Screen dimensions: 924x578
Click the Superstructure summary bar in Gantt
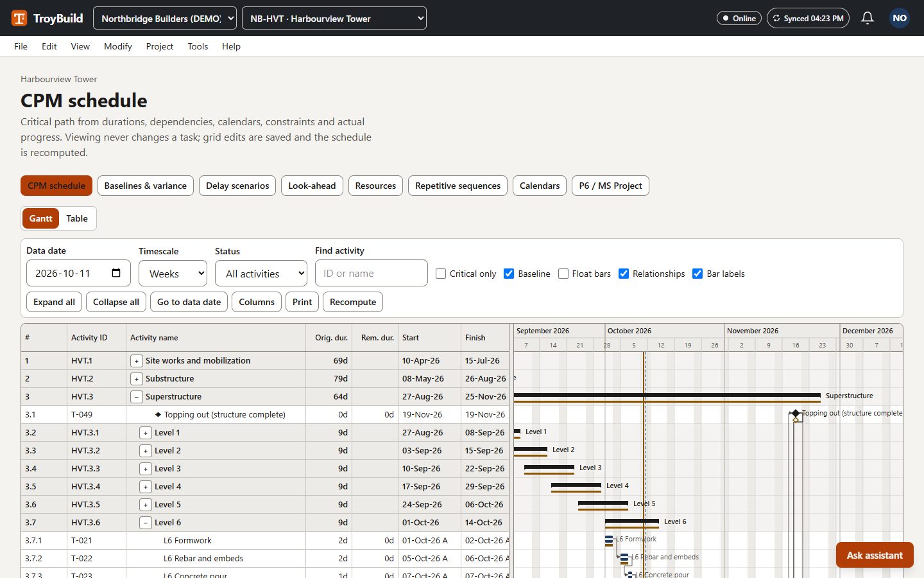click(667, 396)
